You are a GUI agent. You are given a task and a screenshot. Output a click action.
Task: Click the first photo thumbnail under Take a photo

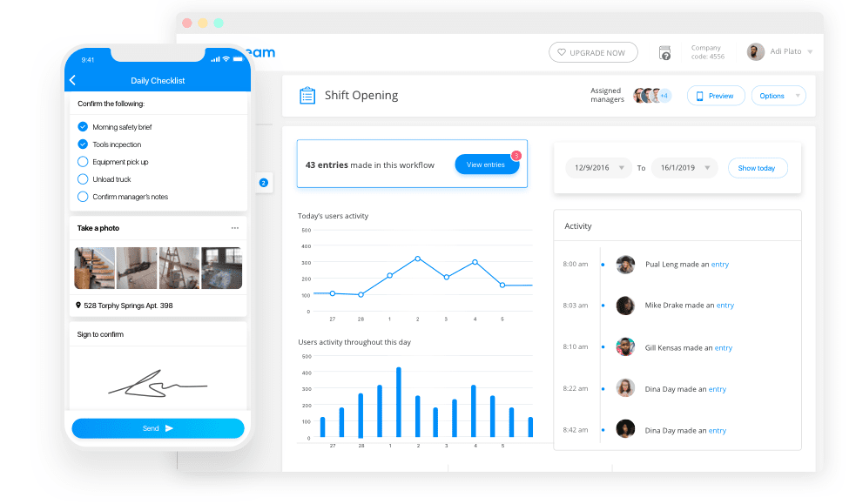93,267
